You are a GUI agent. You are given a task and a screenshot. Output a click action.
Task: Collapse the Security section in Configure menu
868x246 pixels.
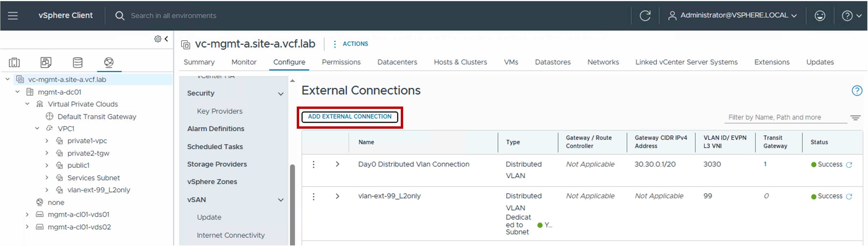click(281, 94)
